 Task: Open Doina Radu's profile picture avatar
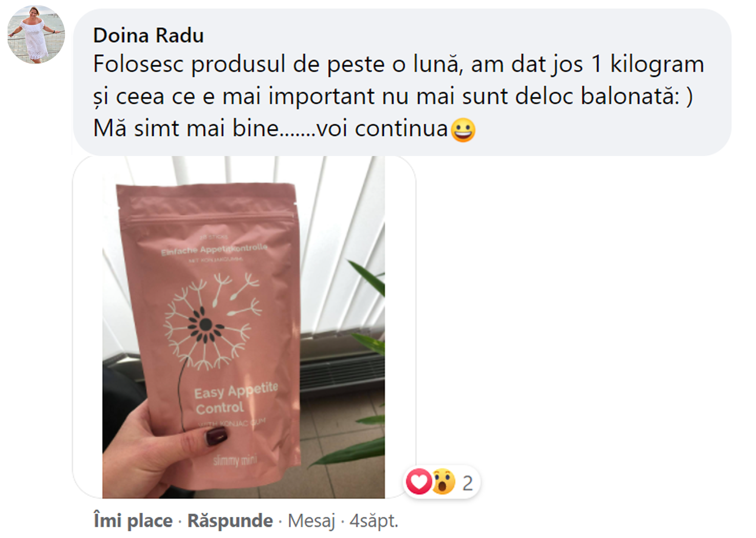(36, 34)
